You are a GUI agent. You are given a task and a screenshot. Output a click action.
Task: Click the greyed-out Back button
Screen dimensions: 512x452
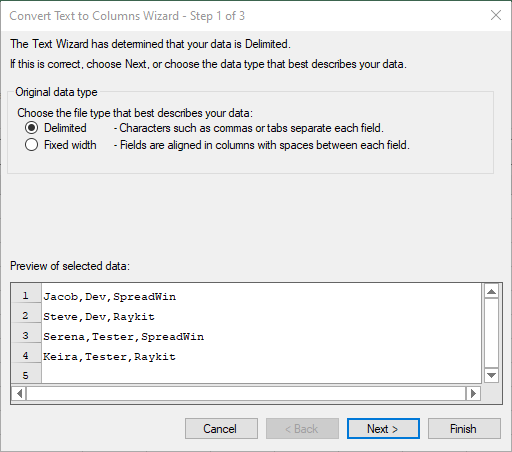[x=302, y=429]
